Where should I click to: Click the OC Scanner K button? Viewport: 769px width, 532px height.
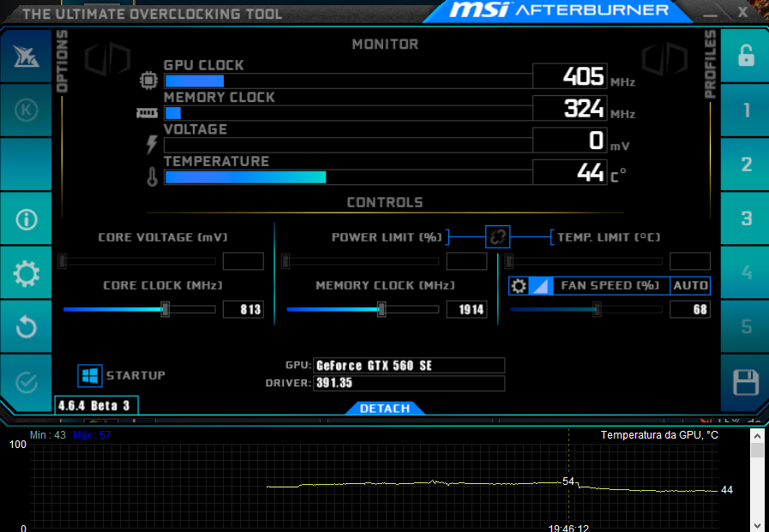tap(26, 110)
